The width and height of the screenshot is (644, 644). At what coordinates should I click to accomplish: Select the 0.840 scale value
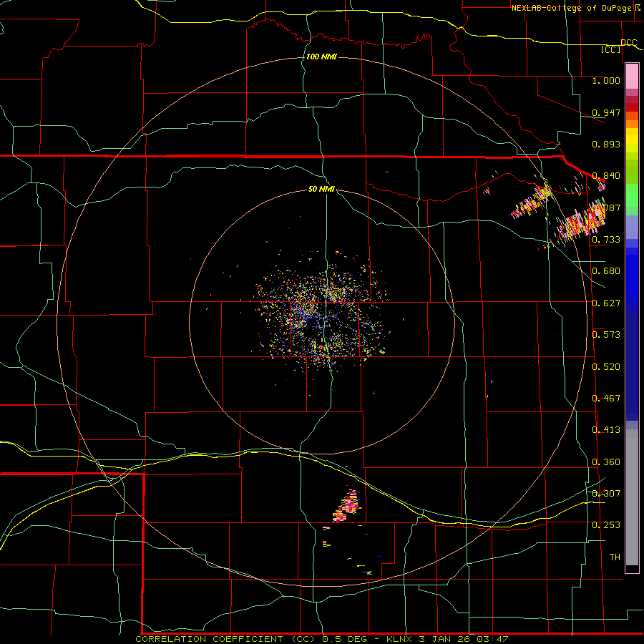pyautogui.click(x=606, y=175)
